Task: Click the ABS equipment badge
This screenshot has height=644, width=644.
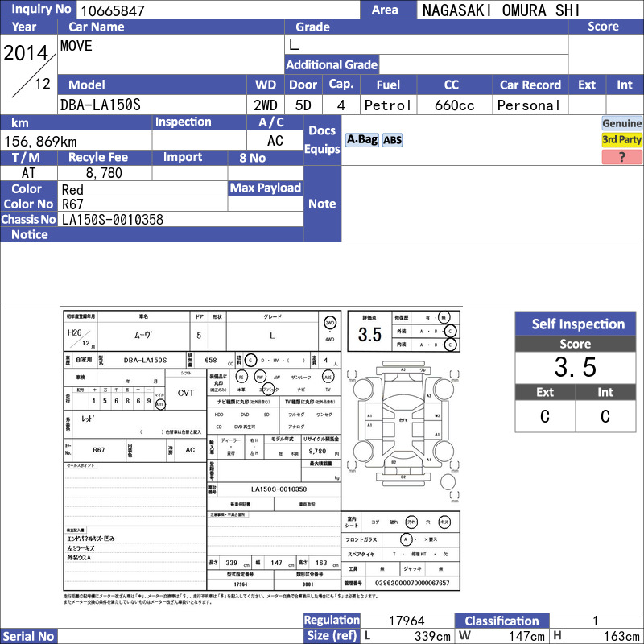Action: coord(392,140)
